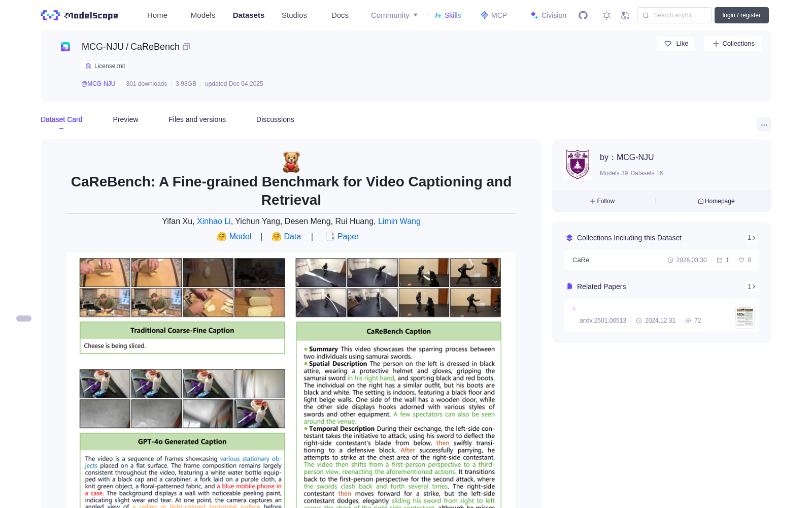Toggle light/dark theme sun icon

tap(606, 15)
